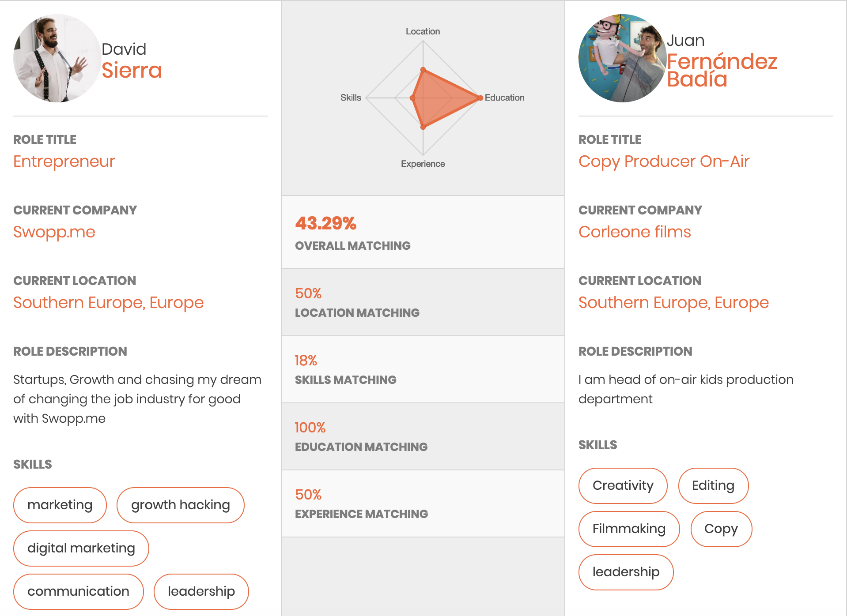Click the Location point on radar chart
Image resolution: width=847 pixels, height=616 pixels.
(x=423, y=70)
